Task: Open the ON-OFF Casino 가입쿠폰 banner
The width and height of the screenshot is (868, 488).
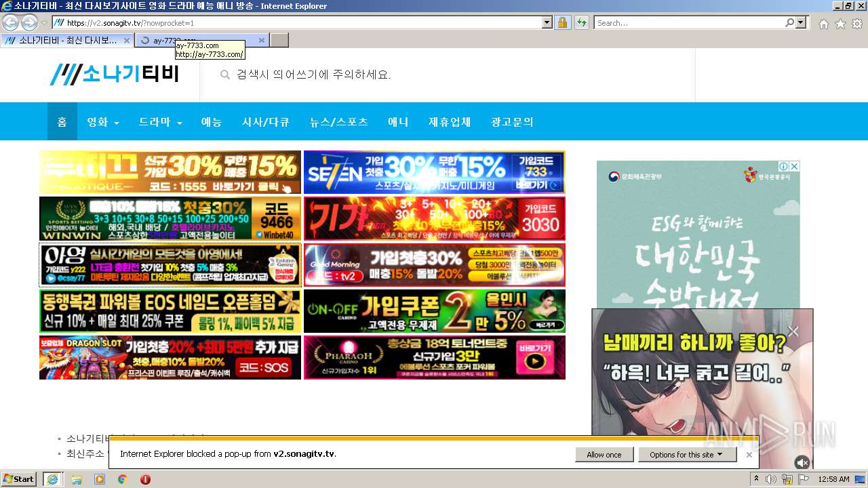Action: (435, 311)
